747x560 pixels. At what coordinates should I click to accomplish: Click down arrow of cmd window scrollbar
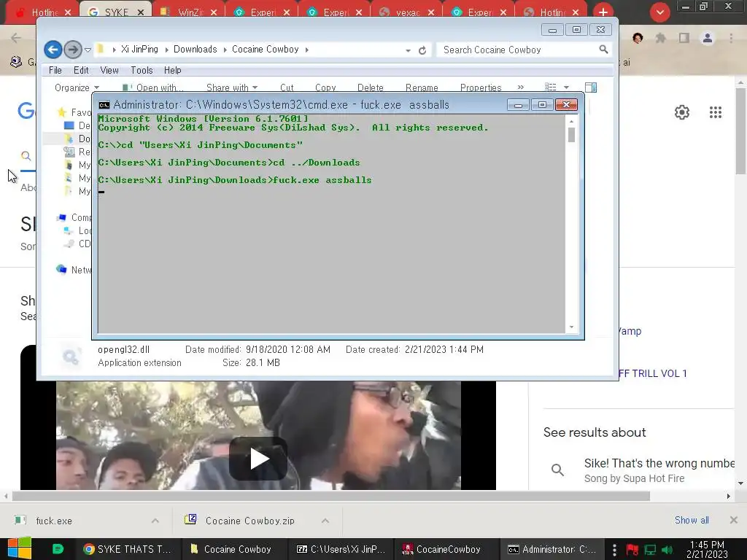click(571, 327)
